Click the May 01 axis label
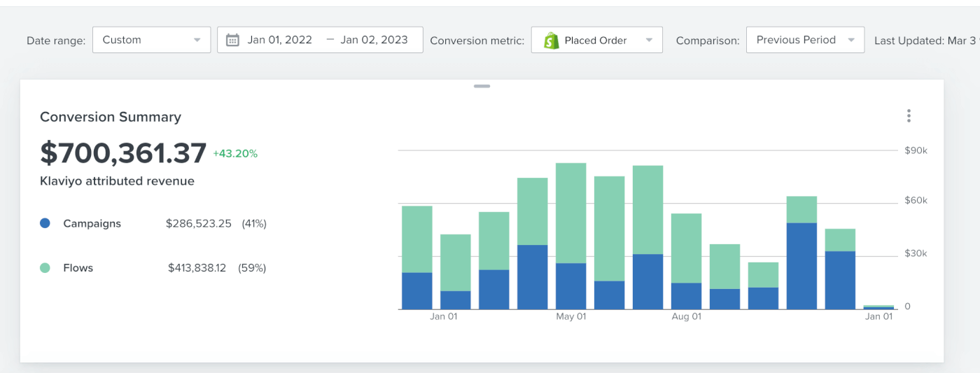The image size is (980, 373). coord(571,316)
